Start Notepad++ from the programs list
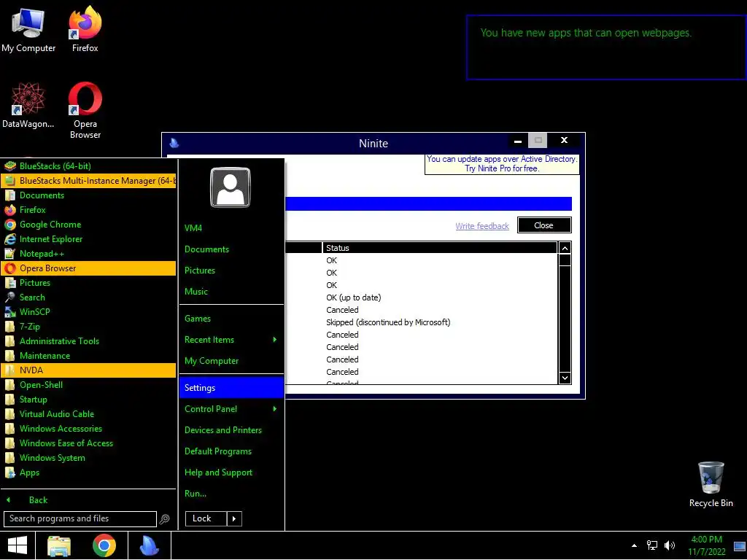 88,254
